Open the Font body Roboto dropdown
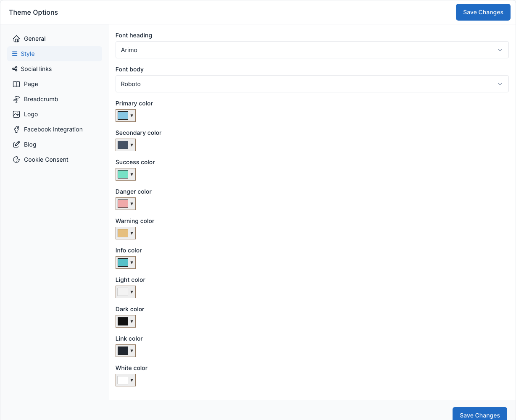 tap(312, 84)
